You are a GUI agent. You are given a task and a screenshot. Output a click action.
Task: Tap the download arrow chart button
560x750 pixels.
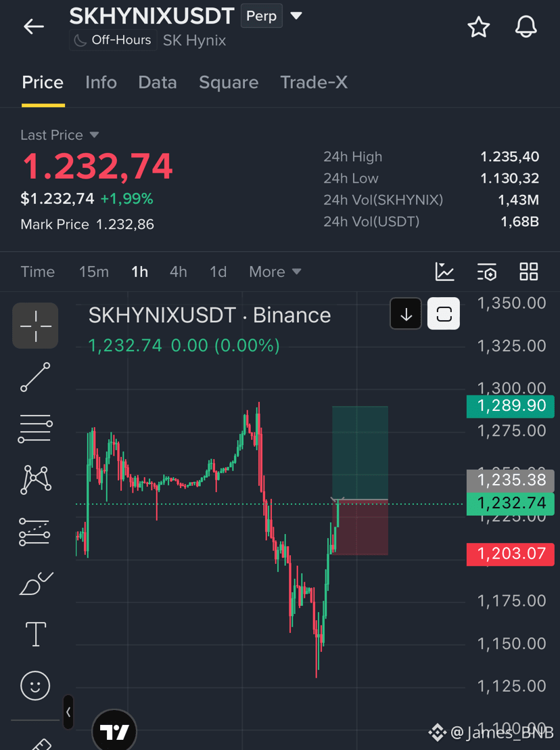[x=406, y=314]
